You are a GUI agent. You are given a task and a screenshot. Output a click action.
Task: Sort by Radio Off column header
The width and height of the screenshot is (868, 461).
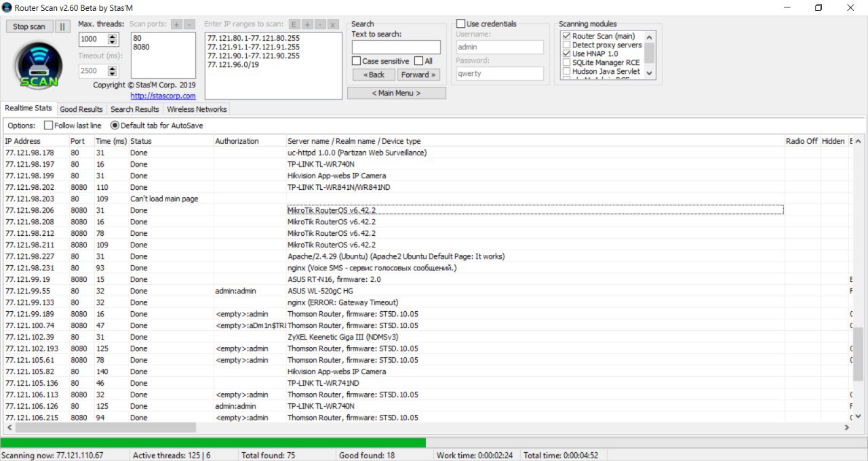tap(802, 141)
